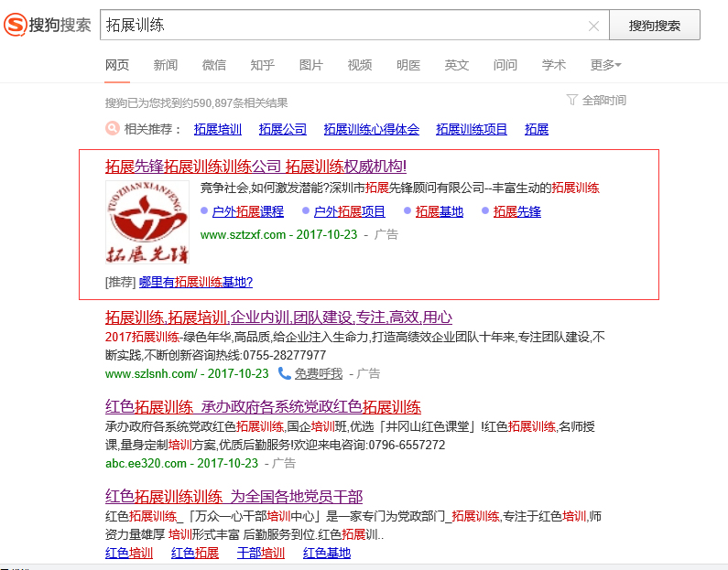The height and width of the screenshot is (570, 728).
Task: Expand the 更多 dropdown menu
Action: (605, 65)
